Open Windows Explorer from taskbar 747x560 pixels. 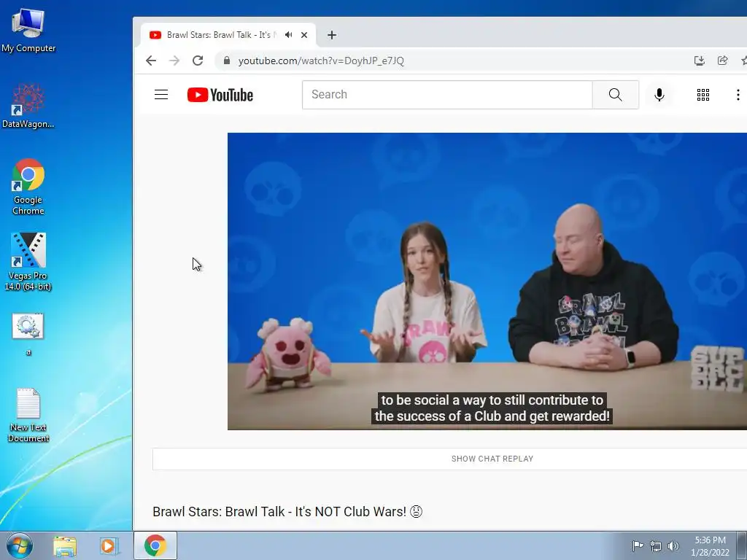(65, 545)
